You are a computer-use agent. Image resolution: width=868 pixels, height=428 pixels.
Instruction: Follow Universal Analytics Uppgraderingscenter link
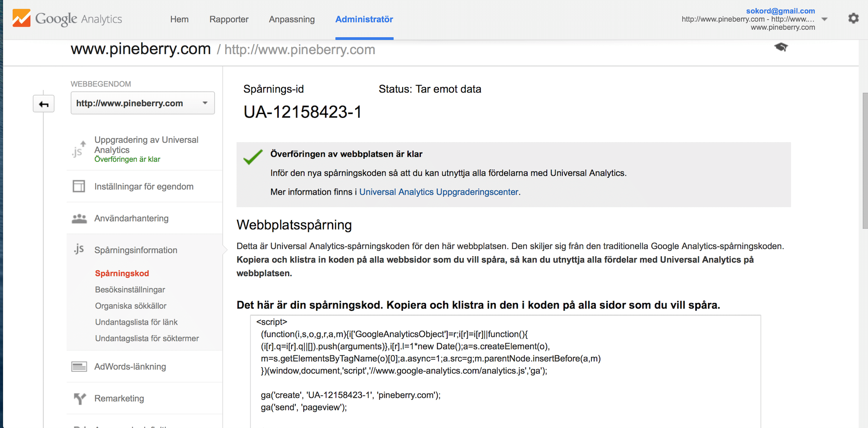[x=439, y=192]
